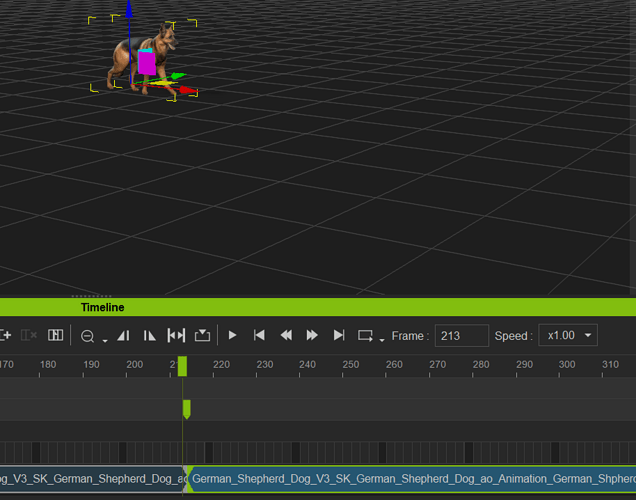The width and height of the screenshot is (636, 500).
Task: Open the Speed x1.00 dropdown
Action: (x=567, y=335)
